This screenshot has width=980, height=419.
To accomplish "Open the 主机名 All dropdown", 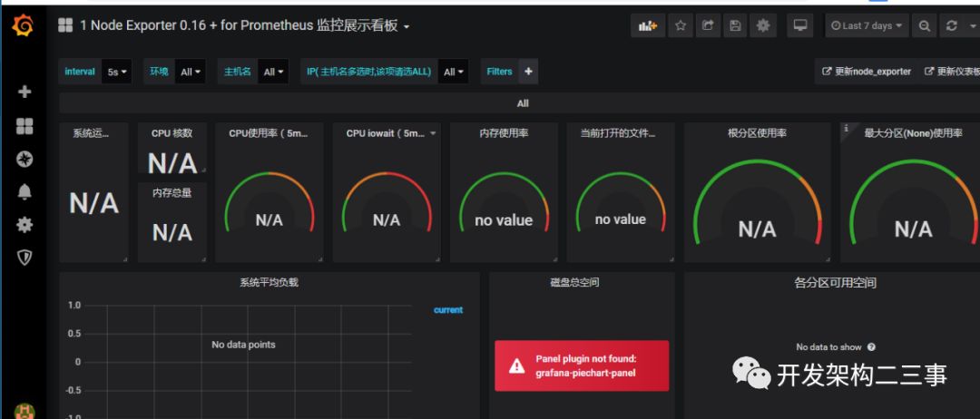I will point(274,72).
